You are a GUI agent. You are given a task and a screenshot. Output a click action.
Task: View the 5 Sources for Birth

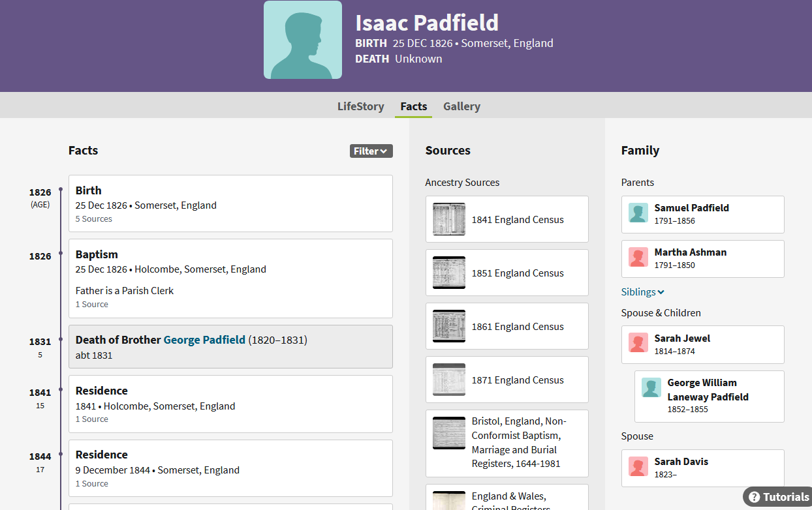point(94,219)
